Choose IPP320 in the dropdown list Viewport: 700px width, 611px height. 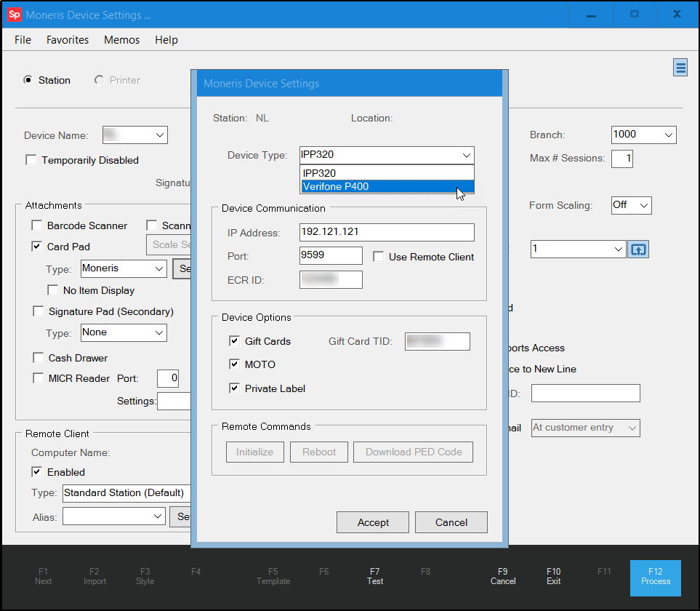coord(387,173)
